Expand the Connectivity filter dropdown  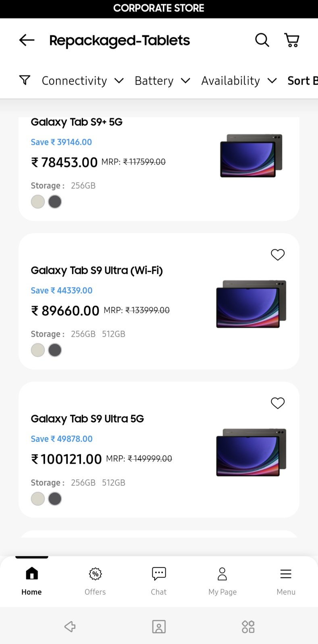(83, 80)
